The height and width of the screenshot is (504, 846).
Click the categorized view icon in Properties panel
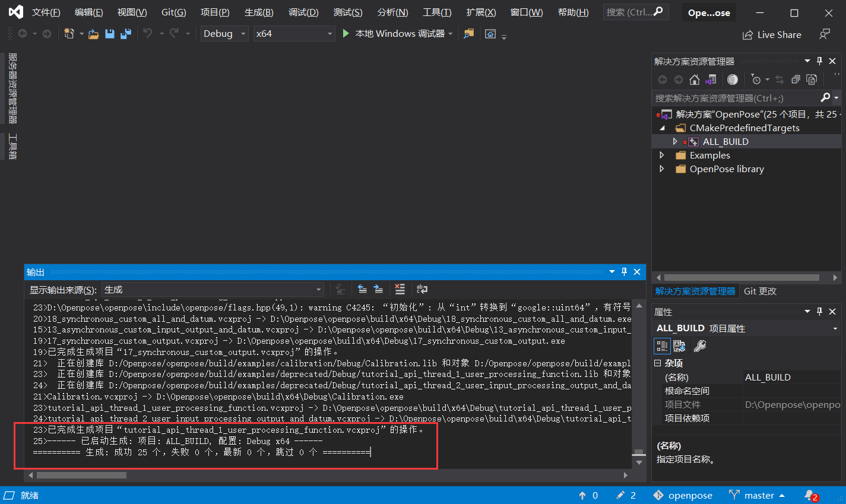[x=662, y=346]
